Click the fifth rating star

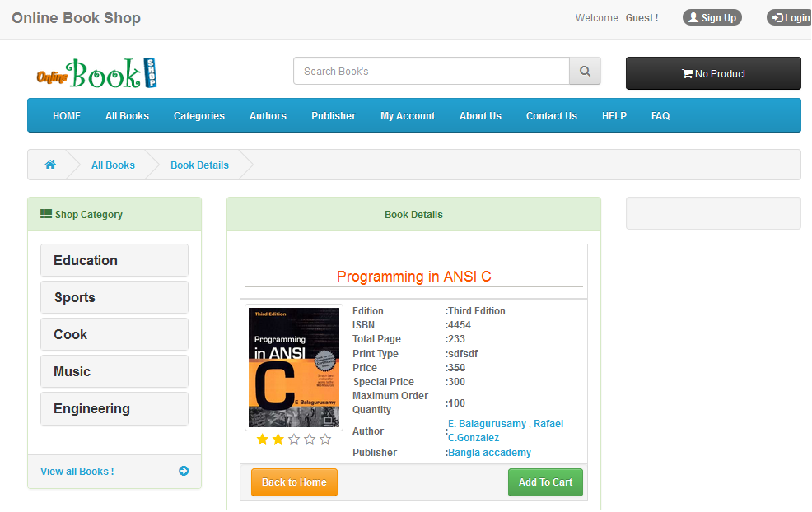pos(325,440)
